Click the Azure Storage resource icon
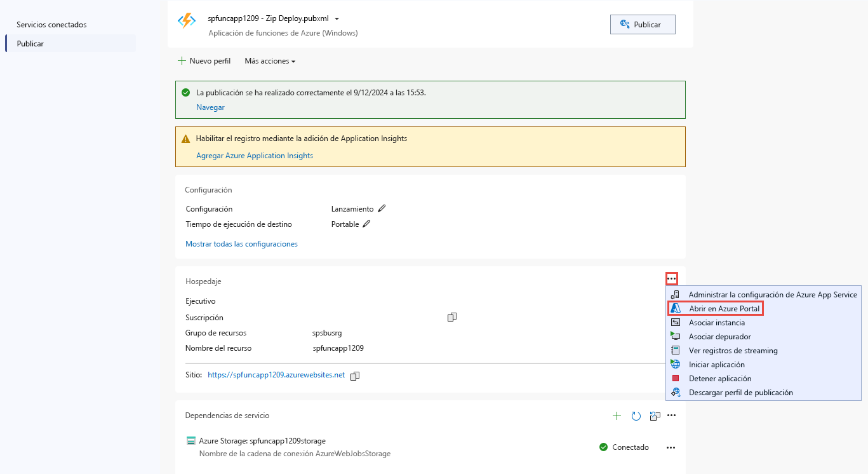Viewport: 868px width, 474px height. click(x=191, y=440)
